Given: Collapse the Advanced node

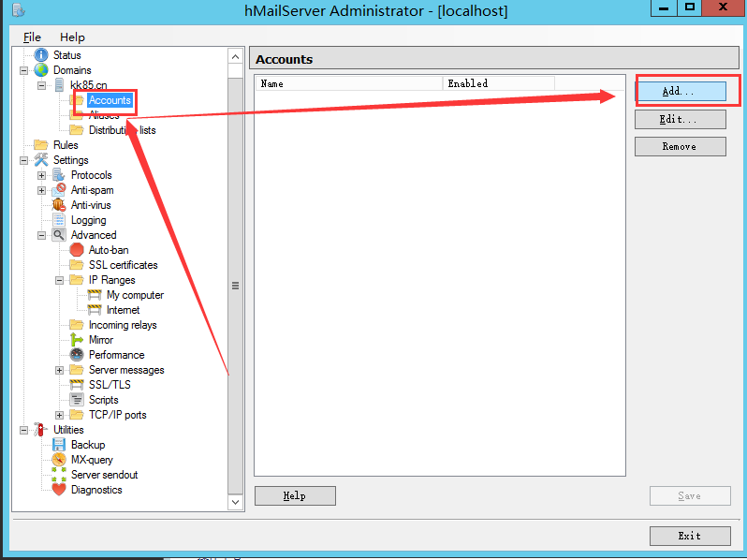Looking at the screenshot, I should click(41, 235).
